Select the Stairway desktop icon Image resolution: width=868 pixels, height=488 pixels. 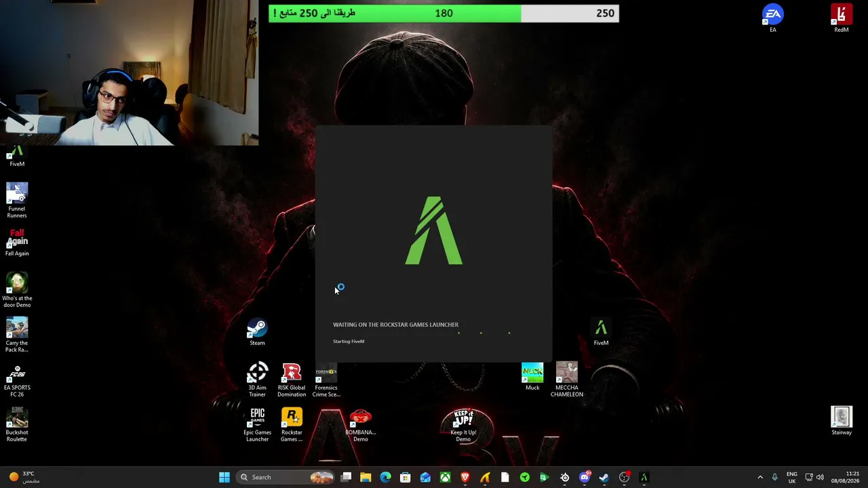pyautogui.click(x=842, y=421)
